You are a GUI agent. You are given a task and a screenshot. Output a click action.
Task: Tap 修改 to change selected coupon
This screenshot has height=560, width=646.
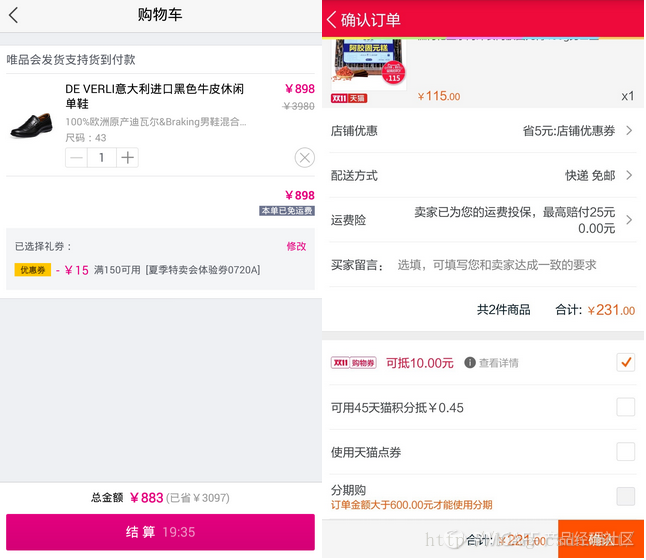(296, 246)
